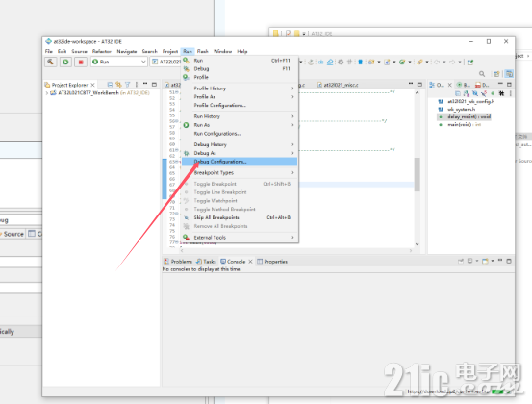Select Debug with the F11 shortcut in the menu

pyautogui.click(x=240, y=68)
